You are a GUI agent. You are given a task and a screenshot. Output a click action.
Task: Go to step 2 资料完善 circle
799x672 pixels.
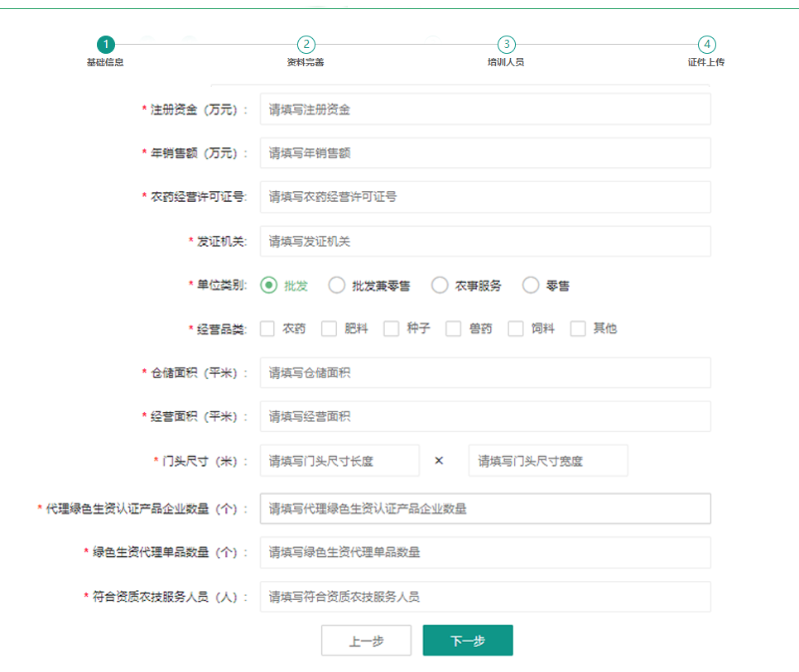pos(306,45)
